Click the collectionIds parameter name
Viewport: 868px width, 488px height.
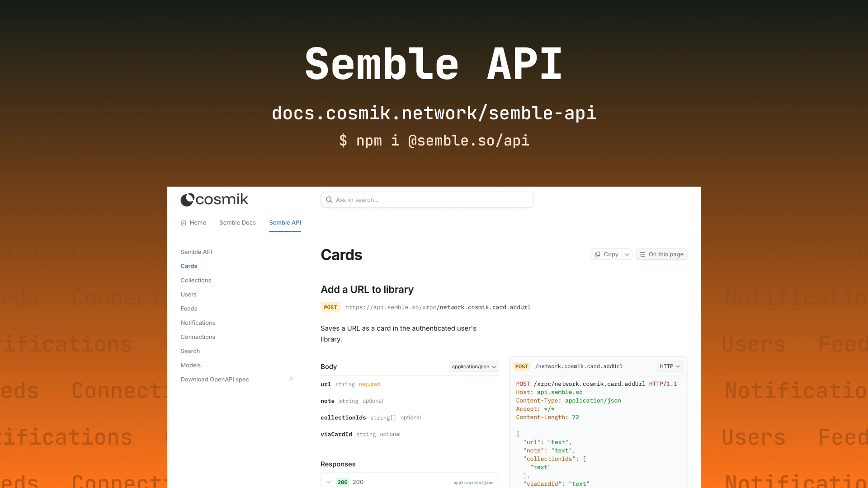click(x=344, y=418)
